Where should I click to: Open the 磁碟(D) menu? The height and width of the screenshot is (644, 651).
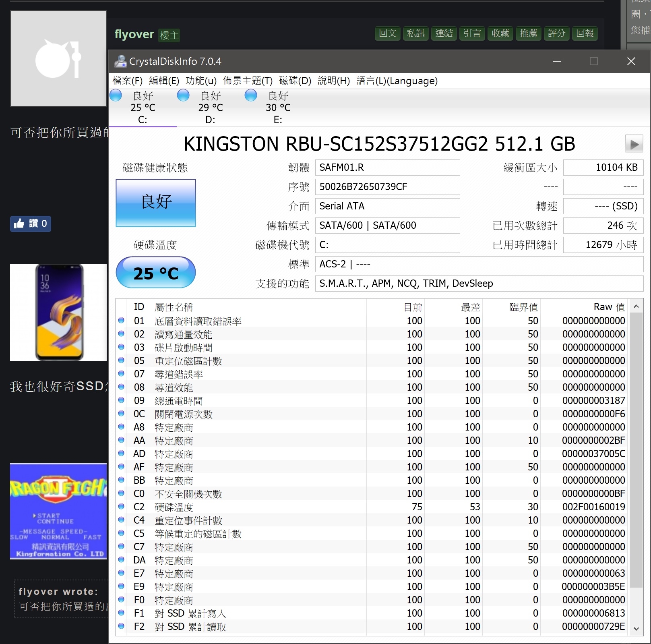(295, 81)
